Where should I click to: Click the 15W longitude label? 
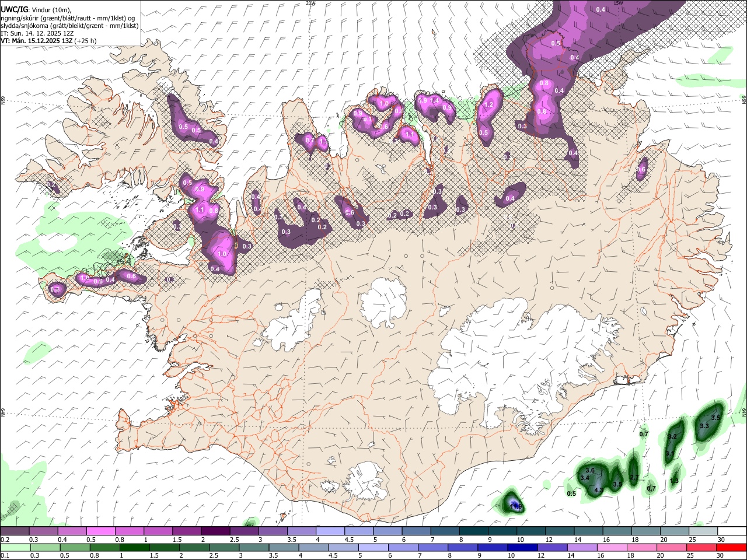[618, 3]
